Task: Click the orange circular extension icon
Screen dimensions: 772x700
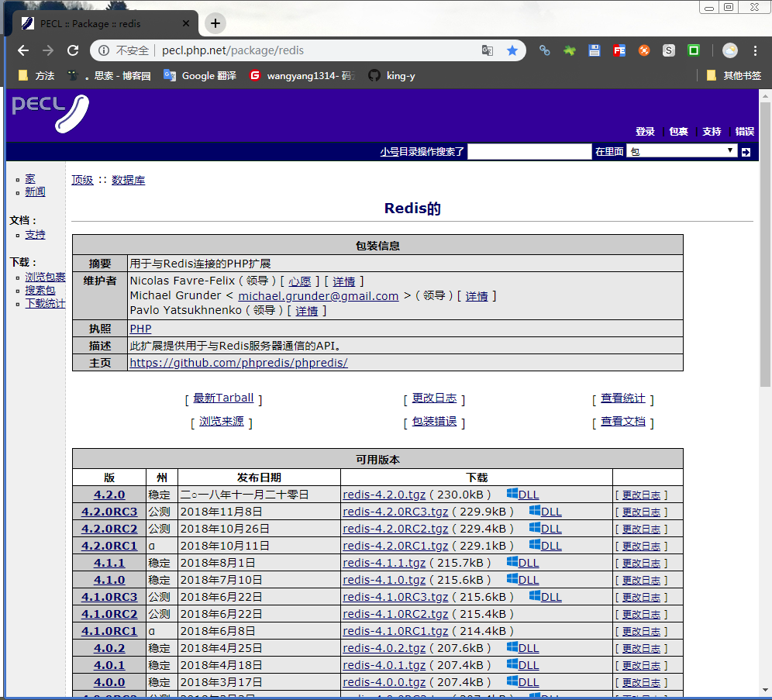Action: (644, 50)
